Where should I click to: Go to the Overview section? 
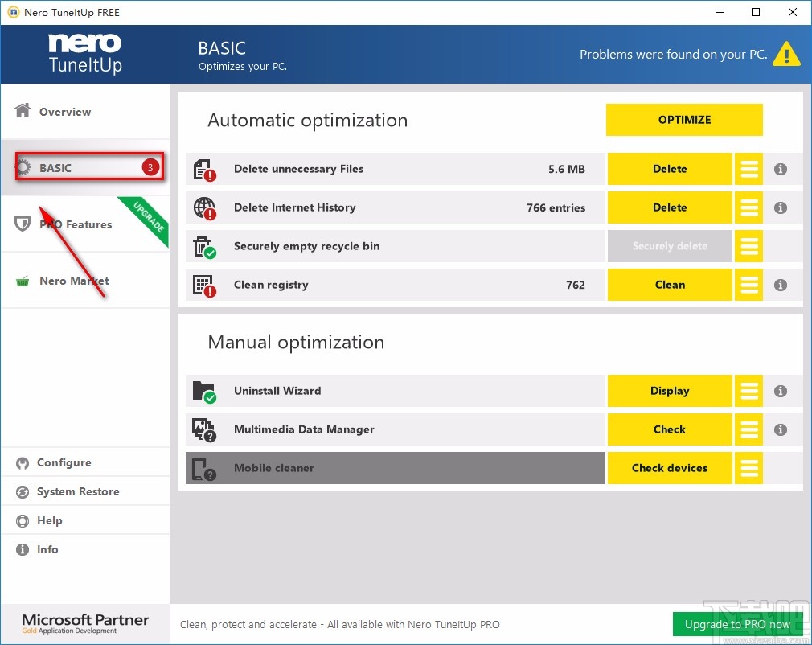[85, 111]
